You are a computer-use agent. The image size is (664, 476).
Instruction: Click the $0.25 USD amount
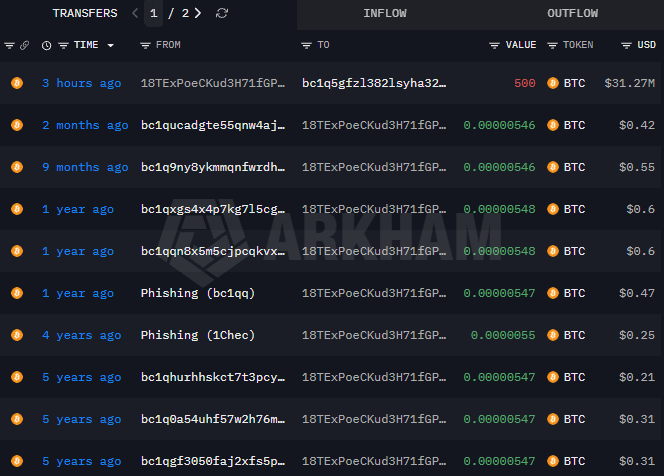click(637, 335)
